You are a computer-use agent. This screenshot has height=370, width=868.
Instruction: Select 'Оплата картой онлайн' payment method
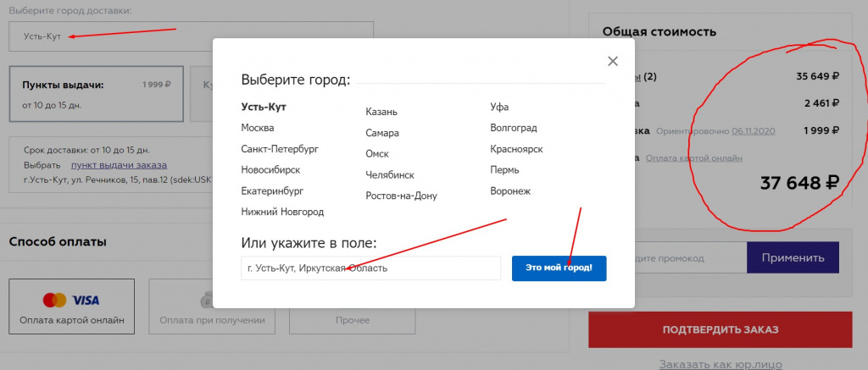[71, 306]
